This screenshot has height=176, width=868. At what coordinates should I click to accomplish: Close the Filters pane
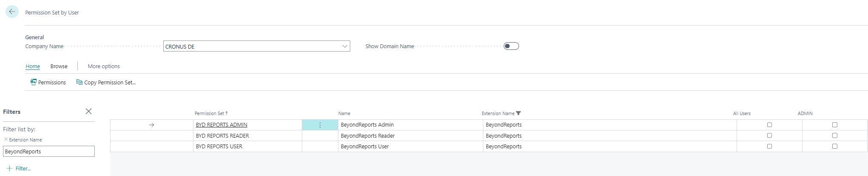(x=88, y=111)
